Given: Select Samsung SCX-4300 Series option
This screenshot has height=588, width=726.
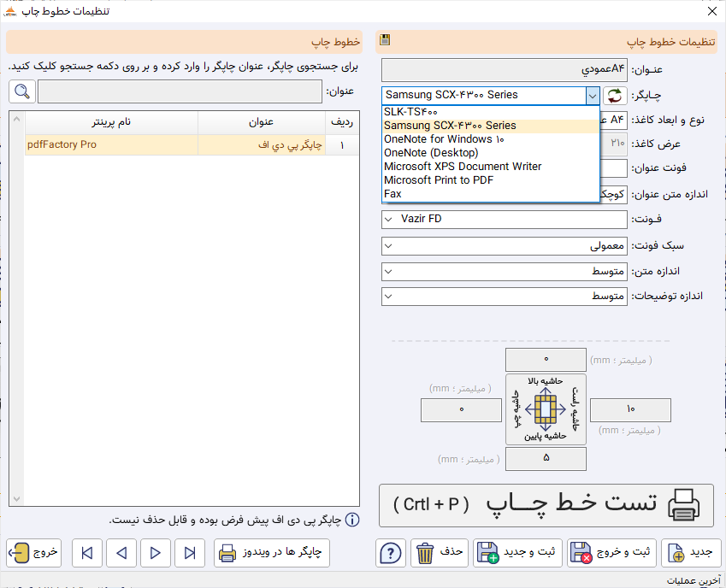Looking at the screenshot, I should click(x=491, y=126).
